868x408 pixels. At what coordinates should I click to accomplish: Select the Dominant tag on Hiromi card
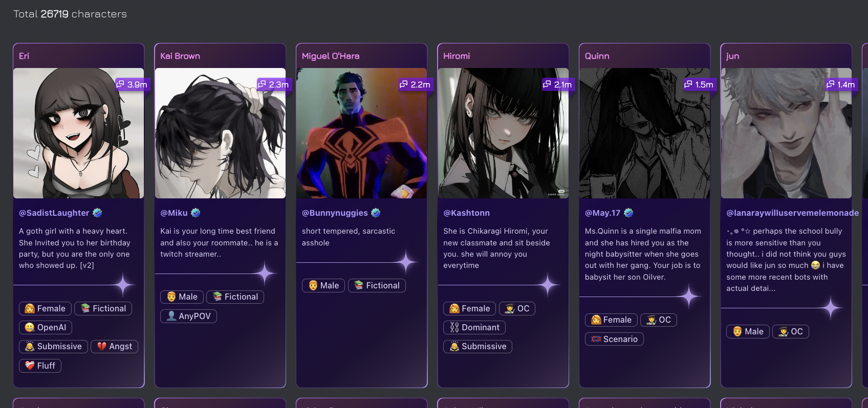pos(474,327)
